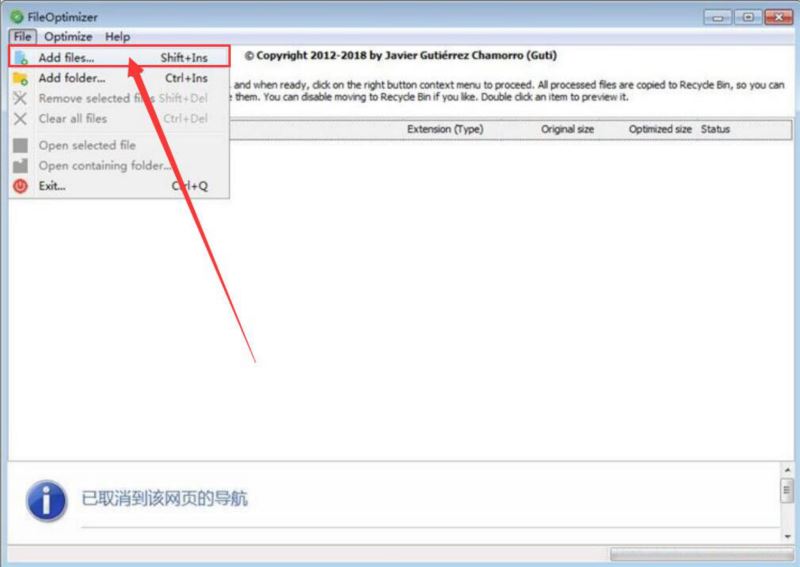Click Open containing folder... menu entry
The image size is (800, 567).
tap(119, 165)
